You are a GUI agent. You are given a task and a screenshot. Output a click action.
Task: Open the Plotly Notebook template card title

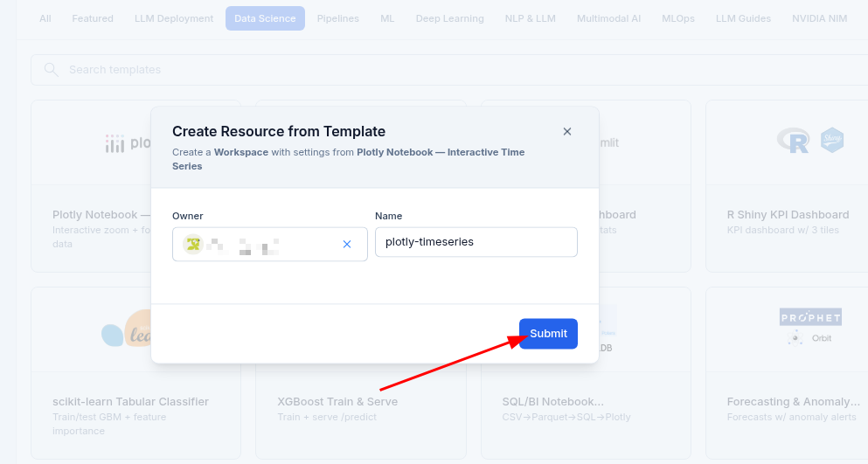(x=101, y=215)
